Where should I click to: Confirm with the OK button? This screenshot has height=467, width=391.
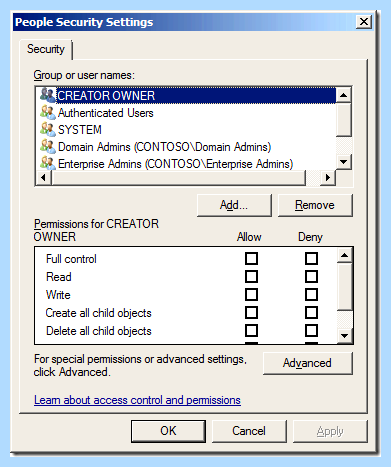point(168,431)
